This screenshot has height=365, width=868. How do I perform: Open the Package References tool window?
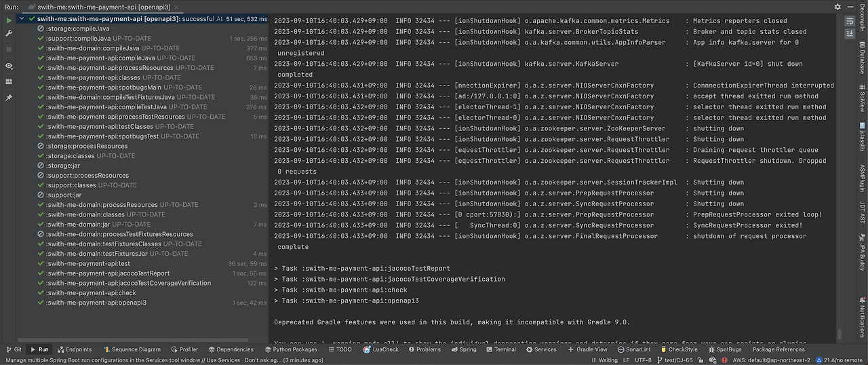point(778,349)
